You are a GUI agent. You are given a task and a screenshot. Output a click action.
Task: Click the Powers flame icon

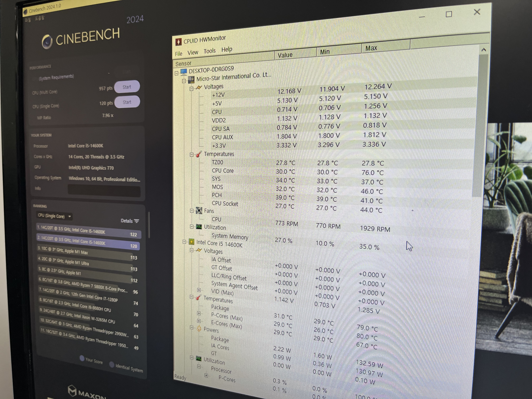pos(199,328)
